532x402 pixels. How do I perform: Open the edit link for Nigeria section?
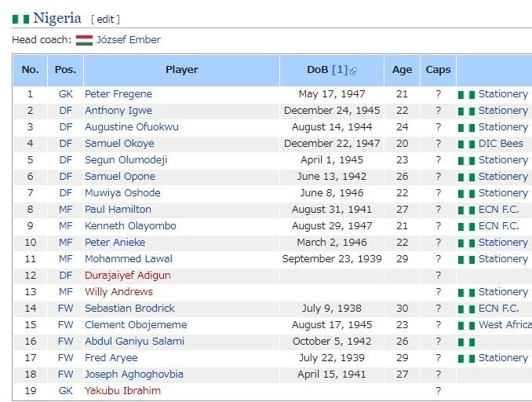coord(105,20)
